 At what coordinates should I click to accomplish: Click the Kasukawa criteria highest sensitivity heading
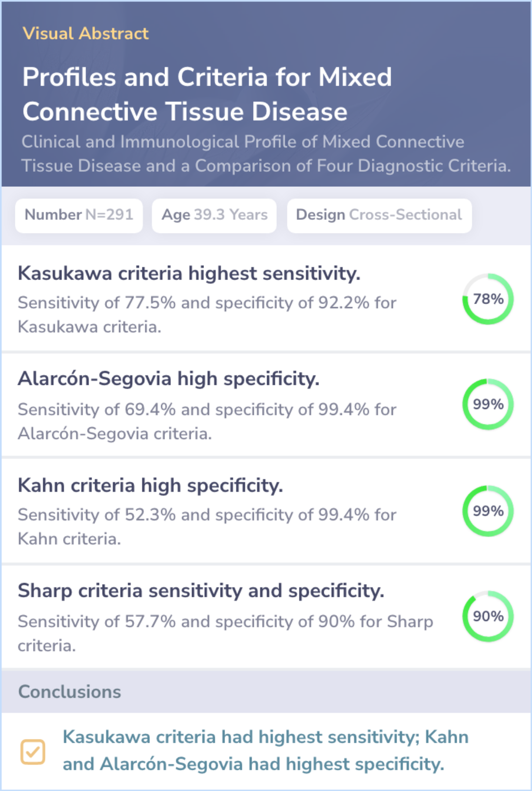click(x=189, y=274)
